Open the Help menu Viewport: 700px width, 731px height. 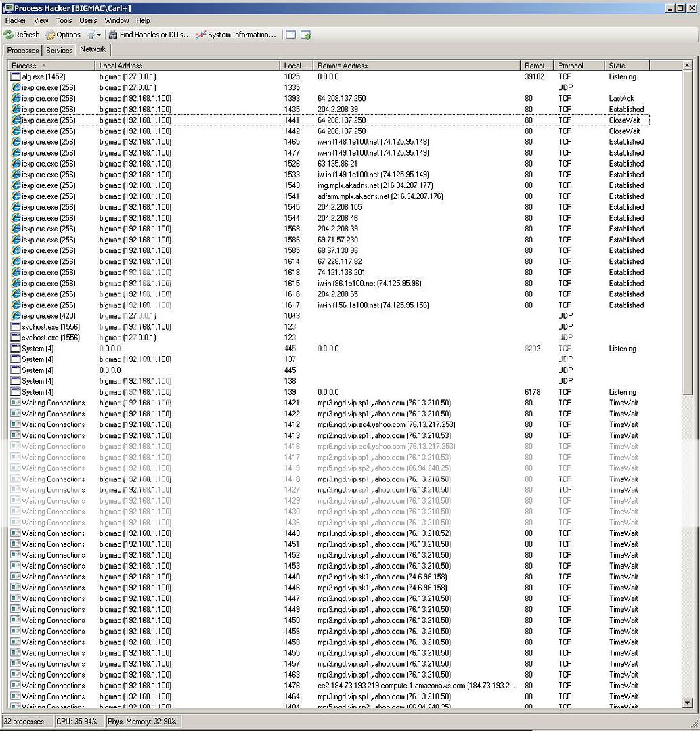tap(143, 20)
